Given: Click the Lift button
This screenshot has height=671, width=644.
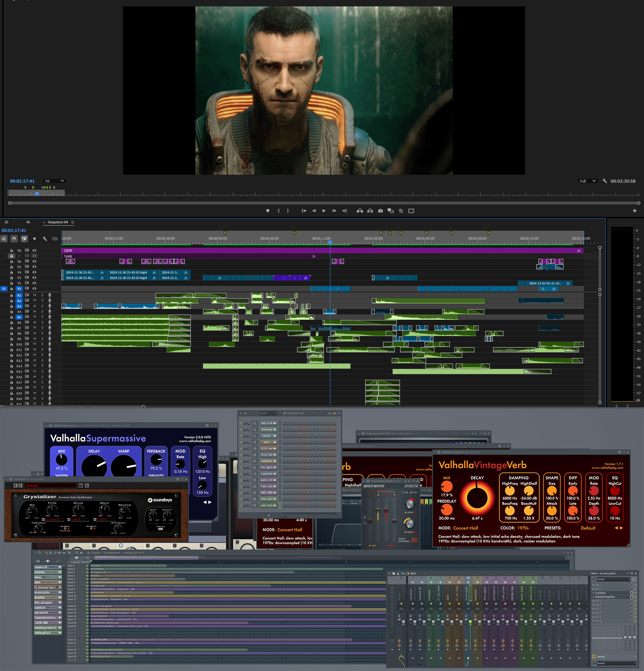Looking at the screenshot, I should 360,211.
